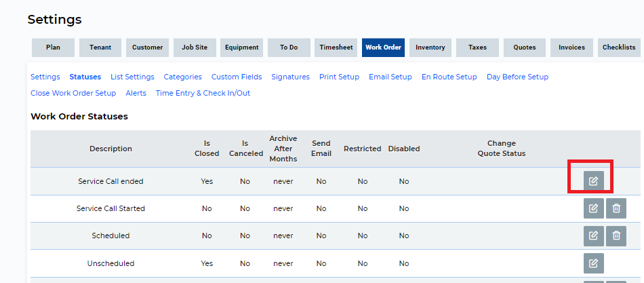The height and width of the screenshot is (283, 644).
Task: Open Day Before Setup link
Action: coord(517,77)
